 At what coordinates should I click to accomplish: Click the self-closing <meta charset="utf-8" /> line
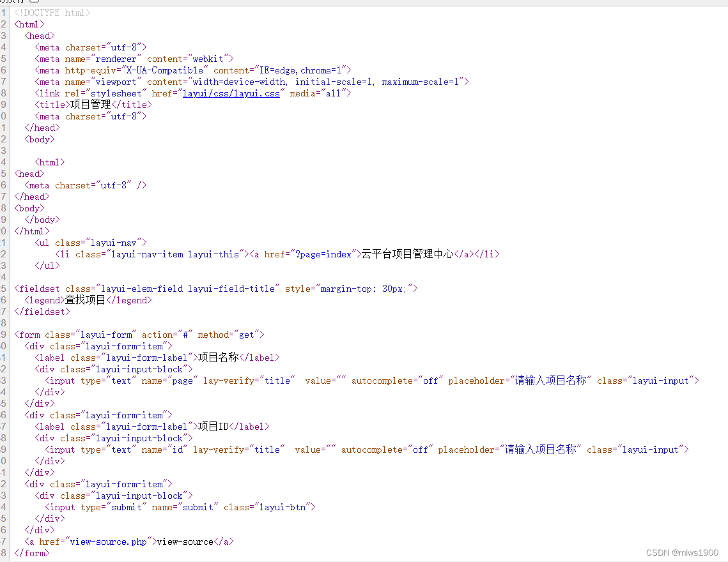pos(86,185)
